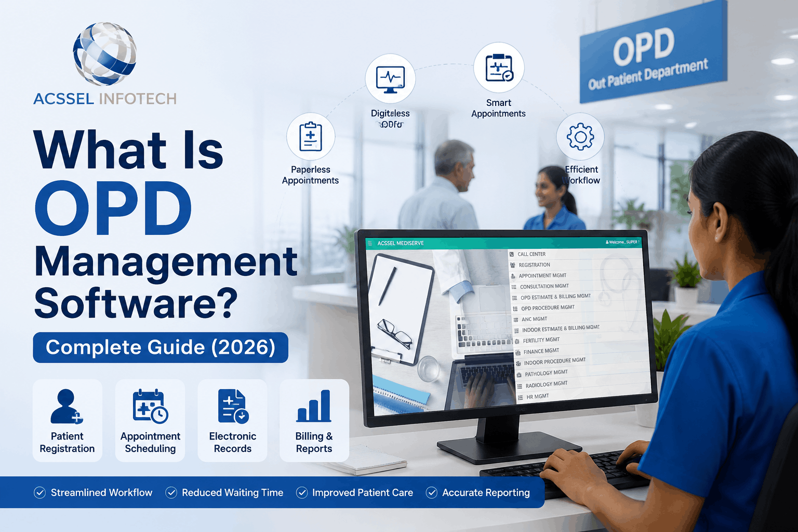Click the "Paperless Appointments" label
This screenshot has width=798, height=532.
pos(311,175)
